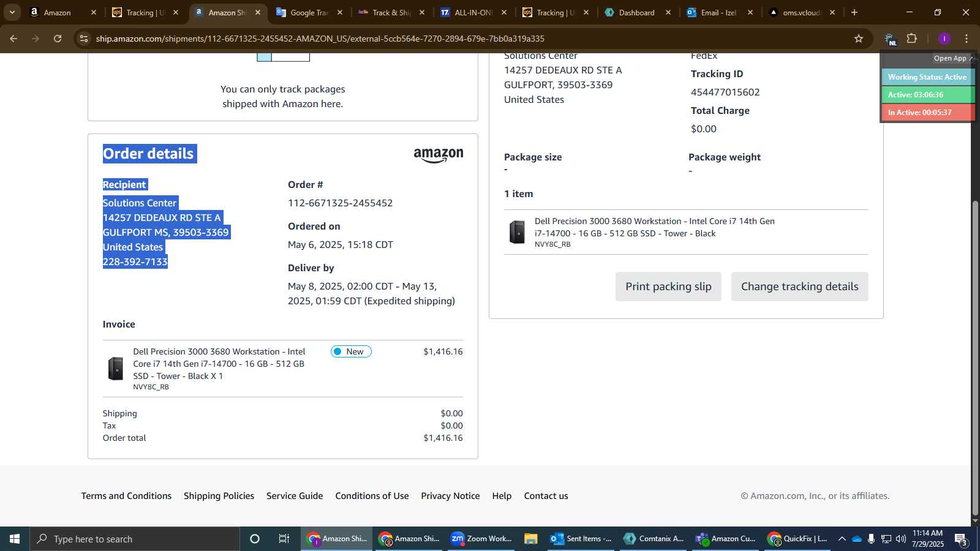Open Comtanix app from taskbar

click(x=654, y=539)
